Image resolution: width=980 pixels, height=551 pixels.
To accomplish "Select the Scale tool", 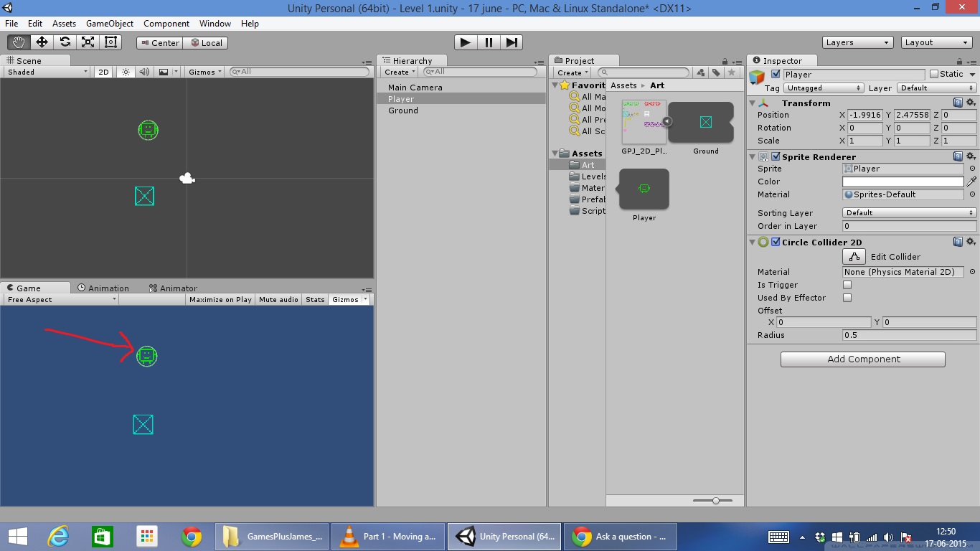I will coord(88,42).
